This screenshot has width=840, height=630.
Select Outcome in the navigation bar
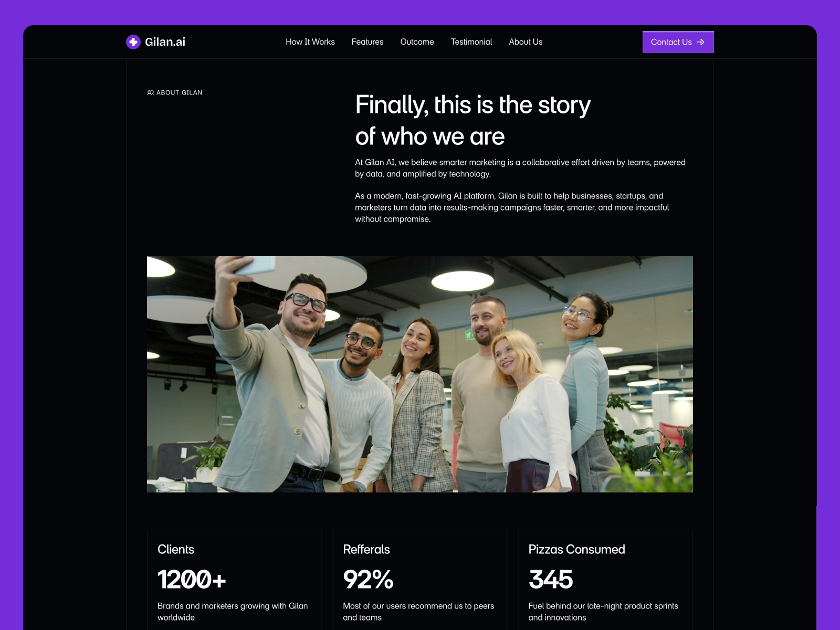pos(417,42)
